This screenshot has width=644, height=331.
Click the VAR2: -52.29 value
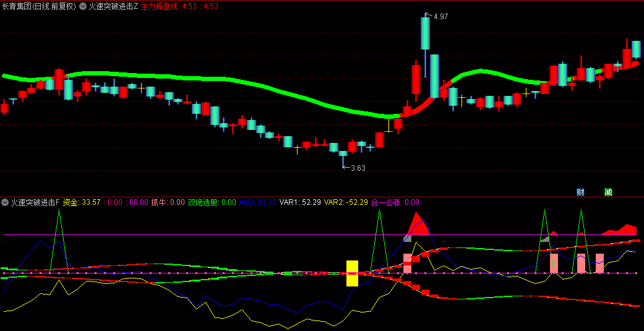click(x=346, y=202)
